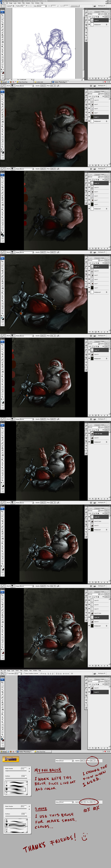Hide Layer 6 in the sketch screenshot
111x868 pixels.
[89, 20]
